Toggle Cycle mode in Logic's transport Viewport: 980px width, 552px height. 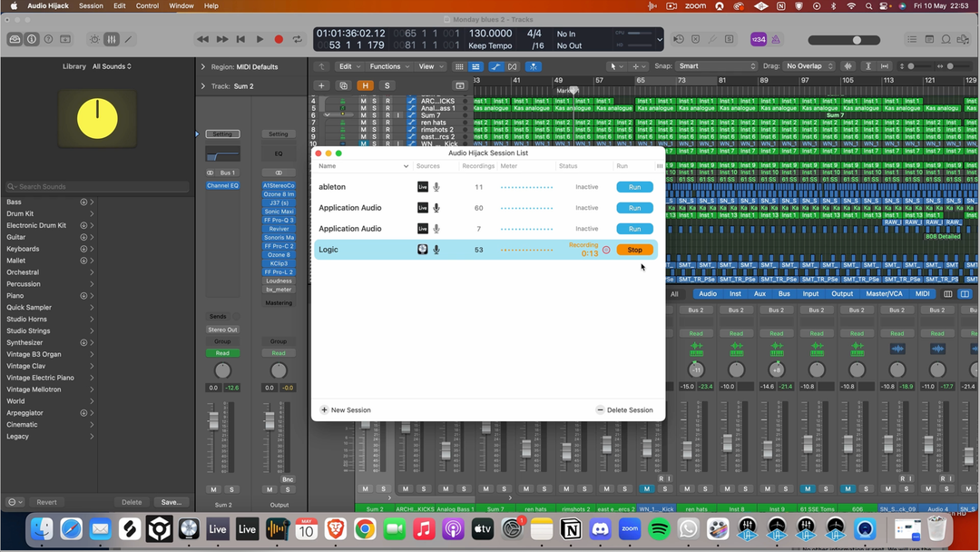click(297, 40)
